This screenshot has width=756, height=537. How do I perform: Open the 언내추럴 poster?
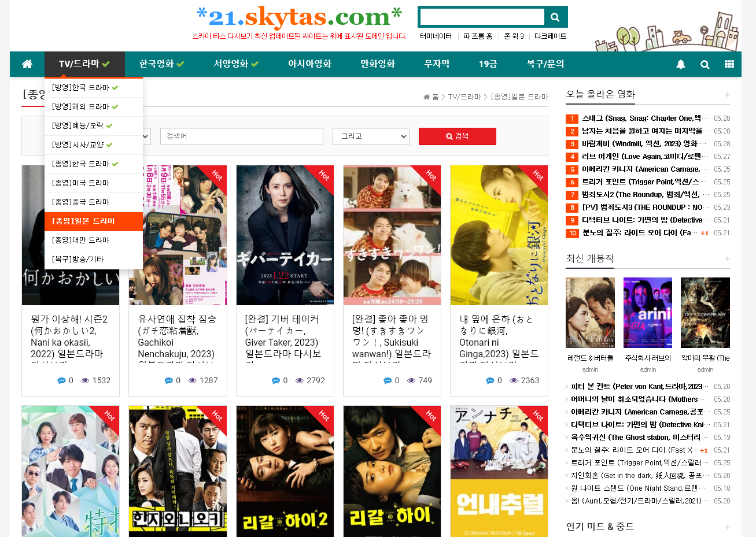(499, 471)
